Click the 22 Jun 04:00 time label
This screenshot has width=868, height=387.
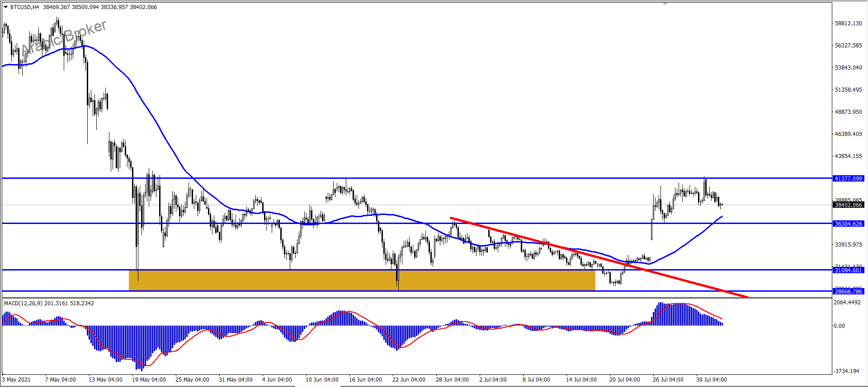(x=409, y=379)
